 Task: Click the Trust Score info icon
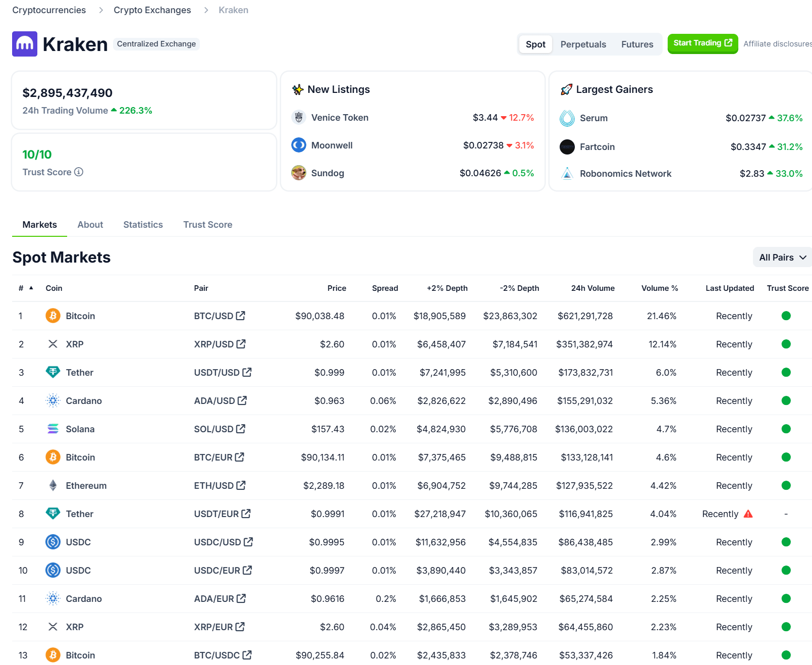pos(79,172)
